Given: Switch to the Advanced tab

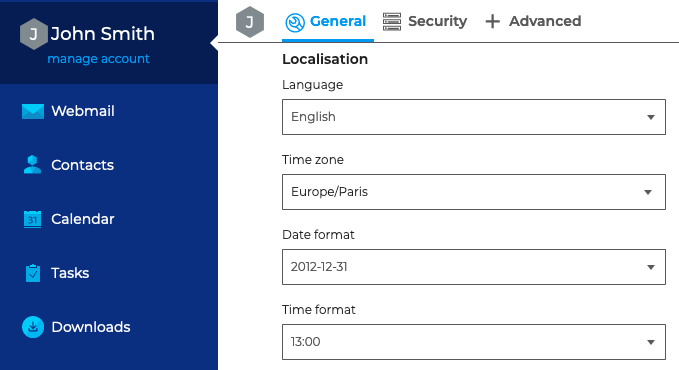Looking at the screenshot, I should pyautogui.click(x=545, y=21).
